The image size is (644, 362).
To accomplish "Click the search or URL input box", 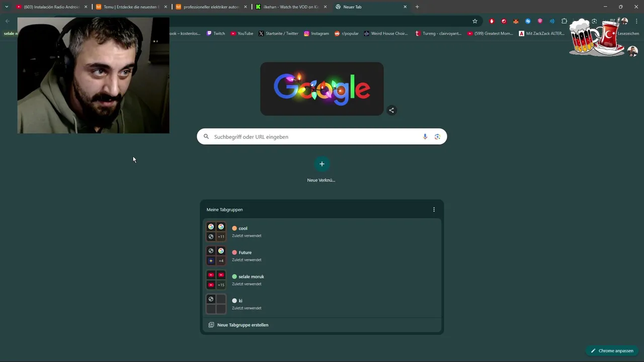I will [x=322, y=137].
